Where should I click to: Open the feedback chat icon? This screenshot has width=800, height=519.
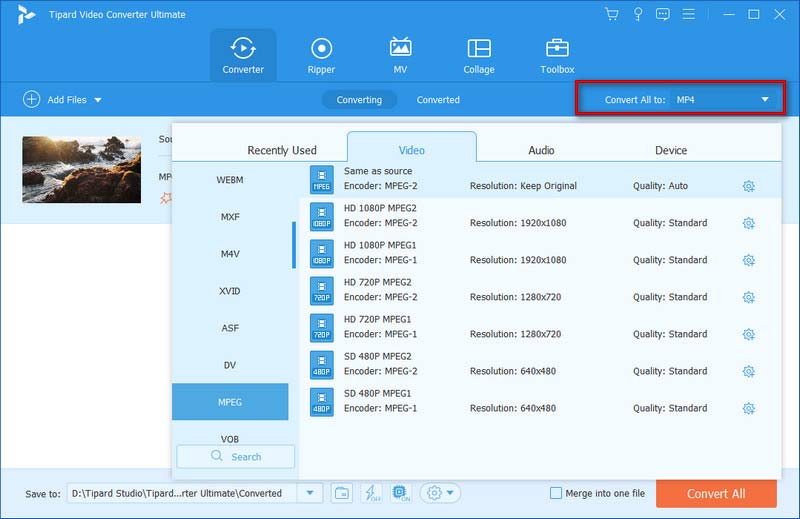click(x=663, y=14)
